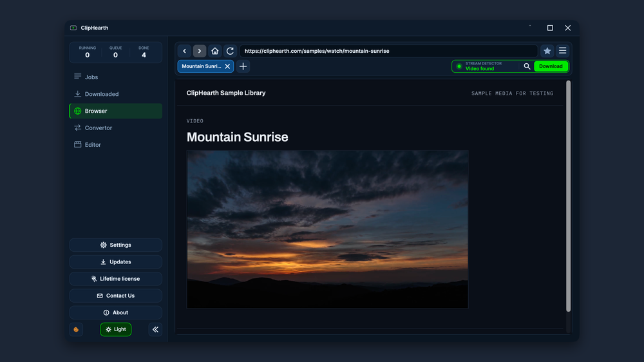The height and width of the screenshot is (362, 644).
Task: Bookmark this page with the star
Action: click(x=547, y=51)
